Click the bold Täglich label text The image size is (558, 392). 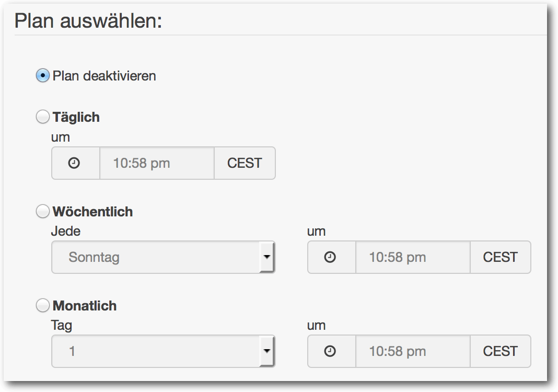(76, 117)
